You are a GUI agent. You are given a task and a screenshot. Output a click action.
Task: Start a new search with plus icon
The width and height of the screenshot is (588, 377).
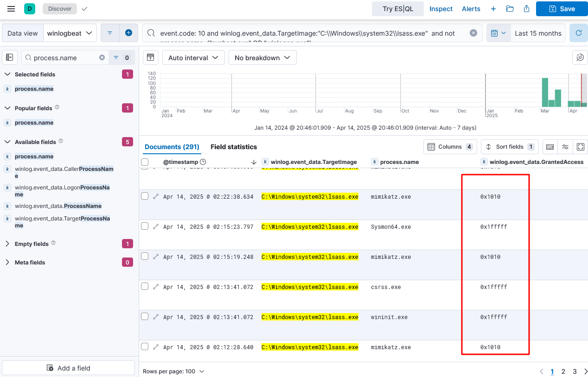[x=493, y=9]
